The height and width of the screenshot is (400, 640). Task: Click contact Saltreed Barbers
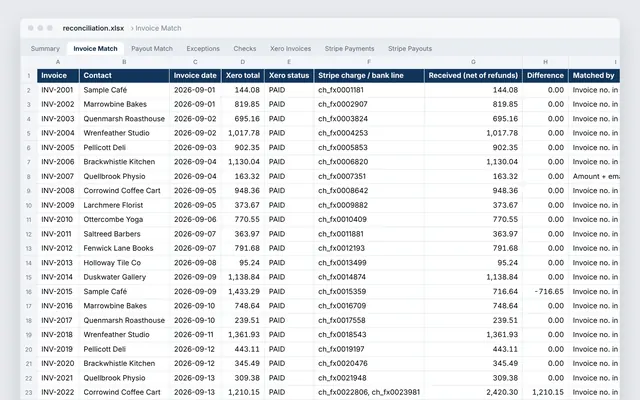[x=124, y=234]
